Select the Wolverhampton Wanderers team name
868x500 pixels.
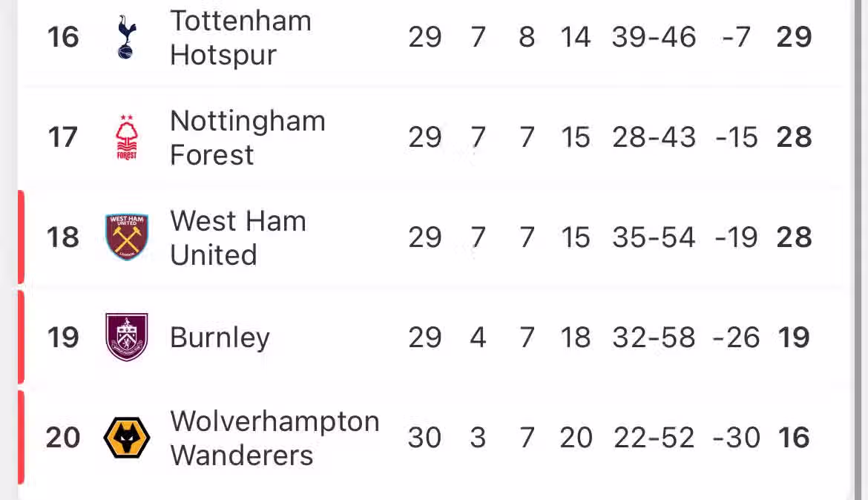tap(274, 438)
